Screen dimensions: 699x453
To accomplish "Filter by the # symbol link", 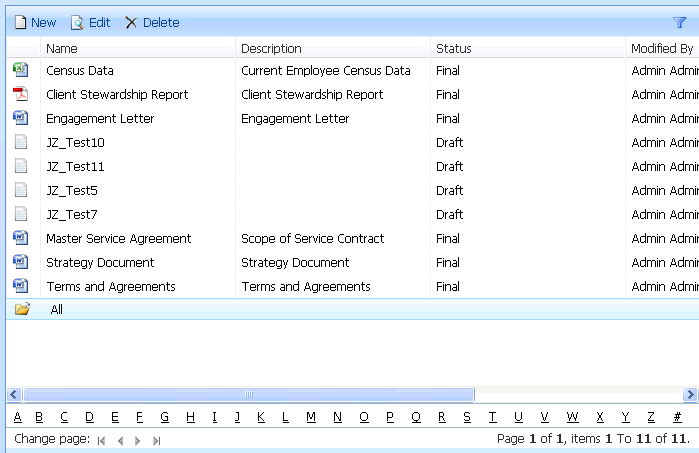I will click(677, 417).
